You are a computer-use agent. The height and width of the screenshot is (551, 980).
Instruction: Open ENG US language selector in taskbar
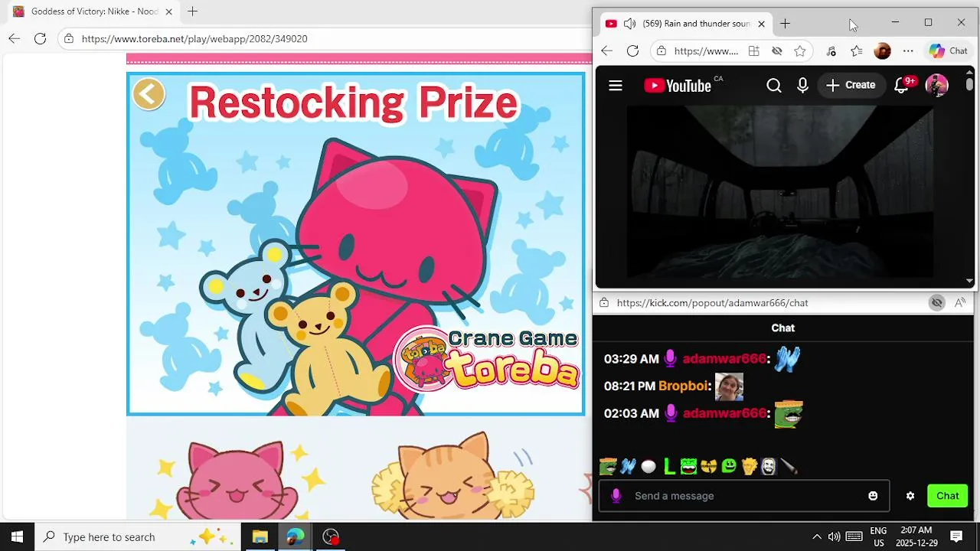pyautogui.click(x=878, y=536)
